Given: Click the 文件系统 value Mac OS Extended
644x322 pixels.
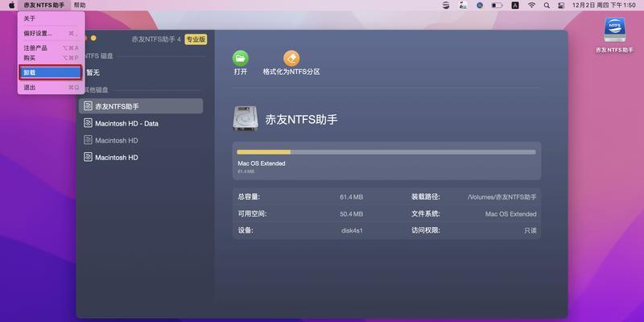Looking at the screenshot, I should pyautogui.click(x=510, y=214).
